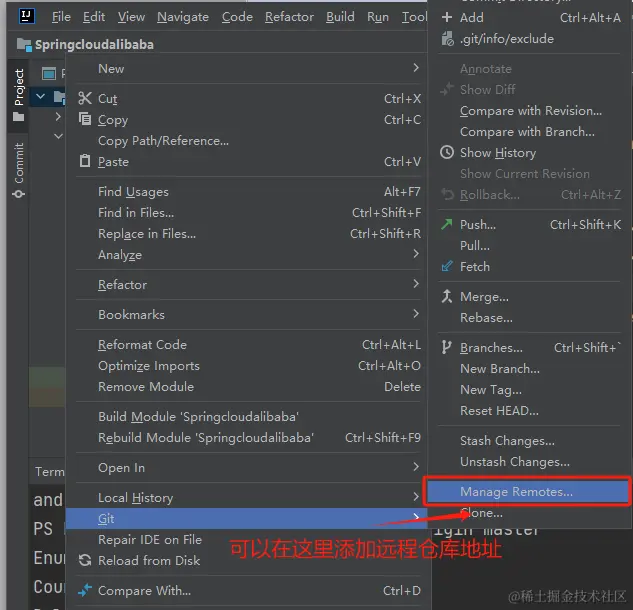Click the Springcloudalibaba project folder icon

(x=24, y=44)
